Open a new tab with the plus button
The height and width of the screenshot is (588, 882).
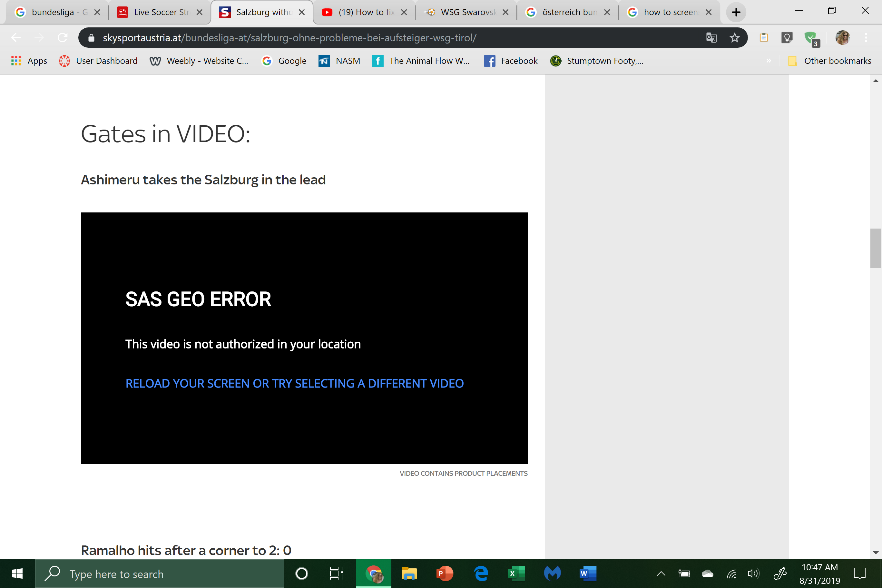coord(736,12)
